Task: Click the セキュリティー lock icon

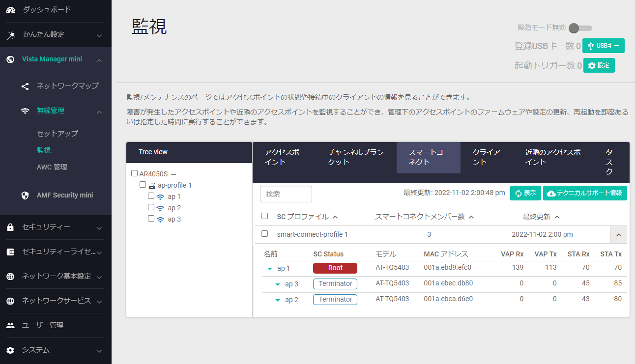Action: click(10, 227)
